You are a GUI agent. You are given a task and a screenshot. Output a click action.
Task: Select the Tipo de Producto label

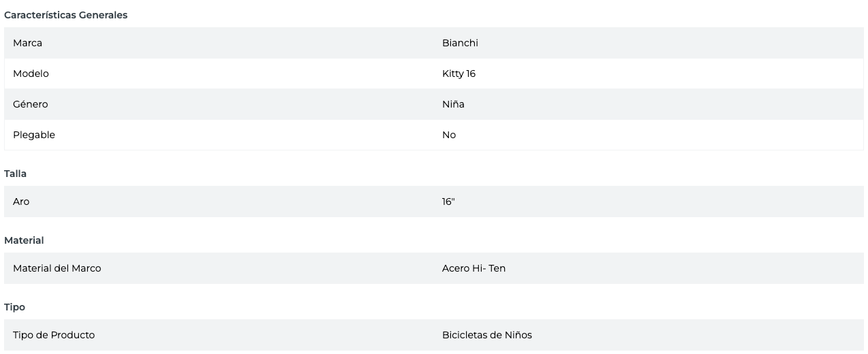pyautogui.click(x=54, y=335)
